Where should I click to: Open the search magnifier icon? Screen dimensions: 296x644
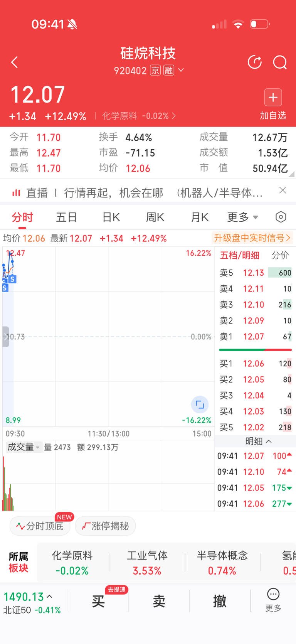click(280, 62)
